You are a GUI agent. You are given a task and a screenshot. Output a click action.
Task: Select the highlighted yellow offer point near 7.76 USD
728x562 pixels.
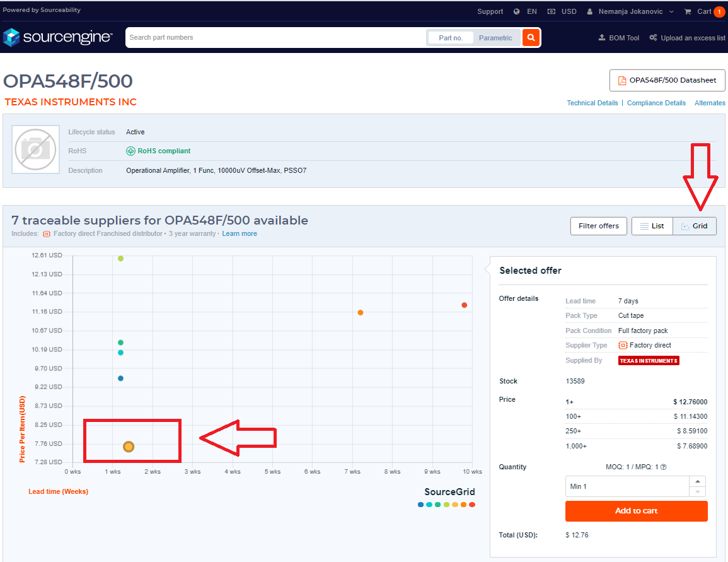(x=129, y=447)
